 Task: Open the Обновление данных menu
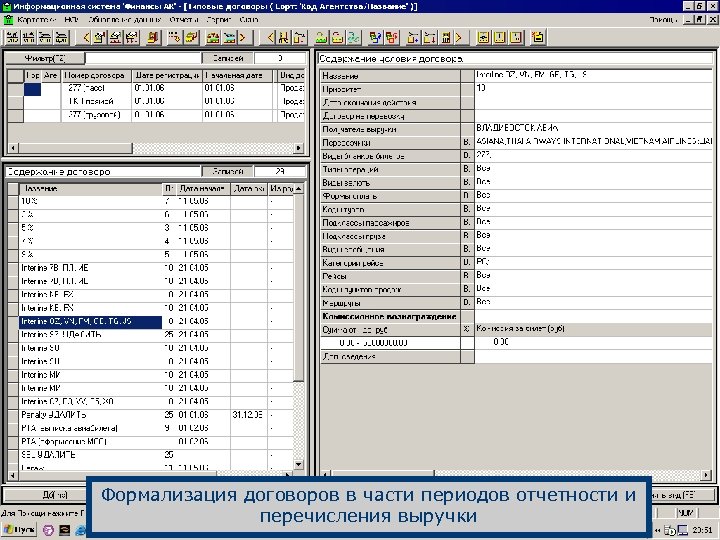tap(124, 20)
